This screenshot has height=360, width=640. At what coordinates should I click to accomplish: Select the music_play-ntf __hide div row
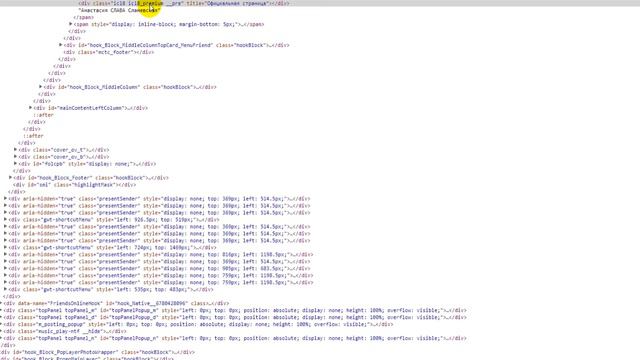point(65,331)
